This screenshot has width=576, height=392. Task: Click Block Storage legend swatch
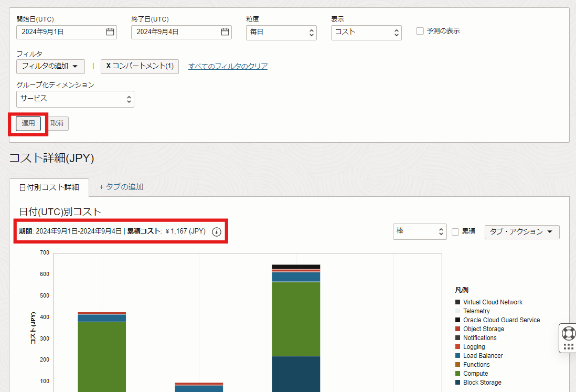point(458,383)
